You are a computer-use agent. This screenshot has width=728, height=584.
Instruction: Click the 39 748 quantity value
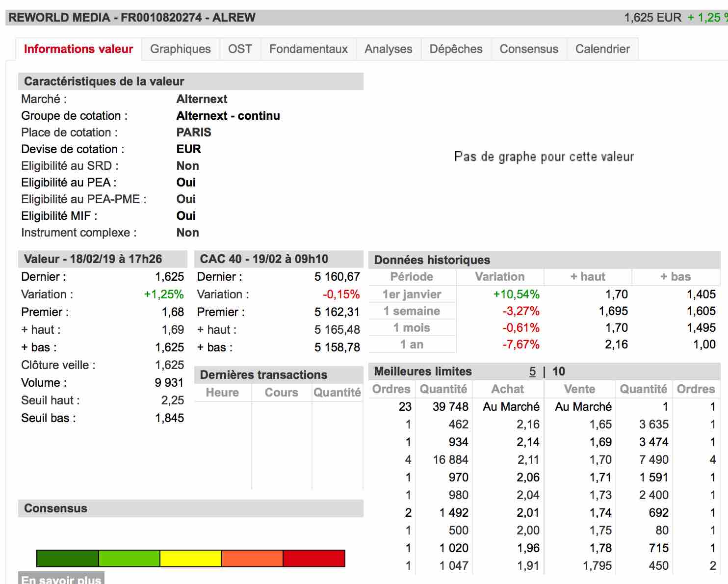450,407
